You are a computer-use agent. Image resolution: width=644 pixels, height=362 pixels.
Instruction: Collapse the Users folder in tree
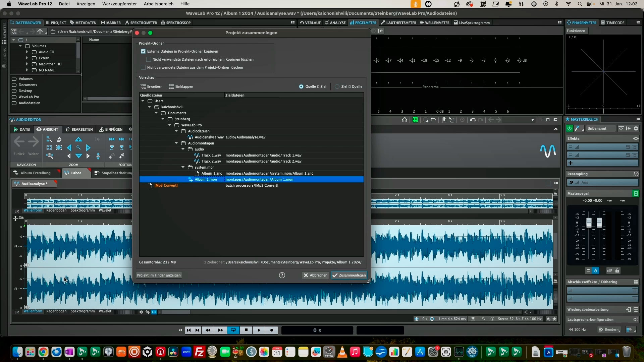coord(143,101)
